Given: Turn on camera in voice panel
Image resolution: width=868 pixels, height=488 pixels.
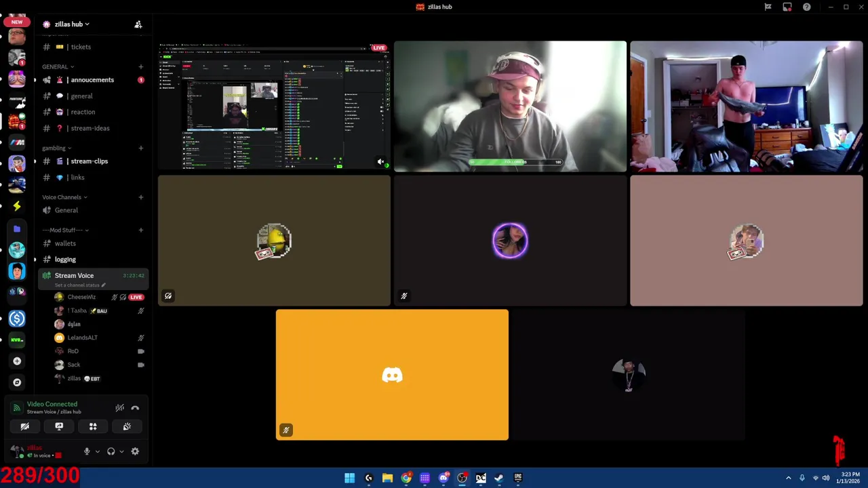Looking at the screenshot, I should (25, 426).
